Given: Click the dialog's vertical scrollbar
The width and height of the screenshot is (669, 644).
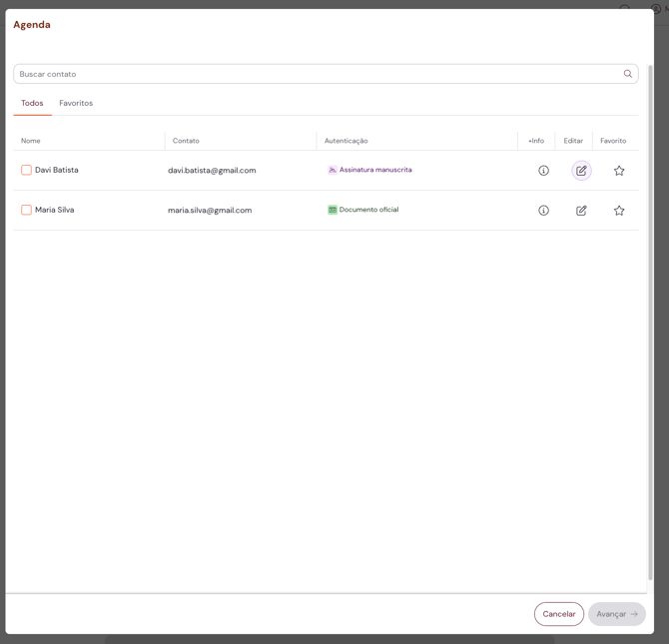Looking at the screenshot, I should coord(650,320).
